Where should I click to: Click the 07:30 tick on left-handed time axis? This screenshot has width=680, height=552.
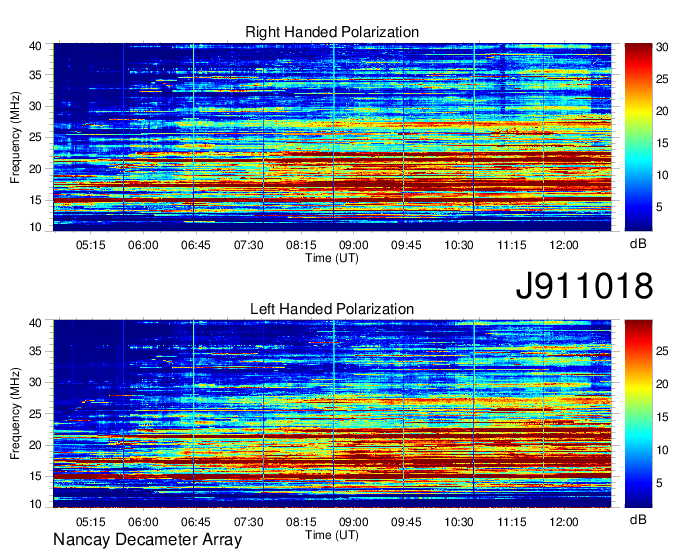point(248,522)
